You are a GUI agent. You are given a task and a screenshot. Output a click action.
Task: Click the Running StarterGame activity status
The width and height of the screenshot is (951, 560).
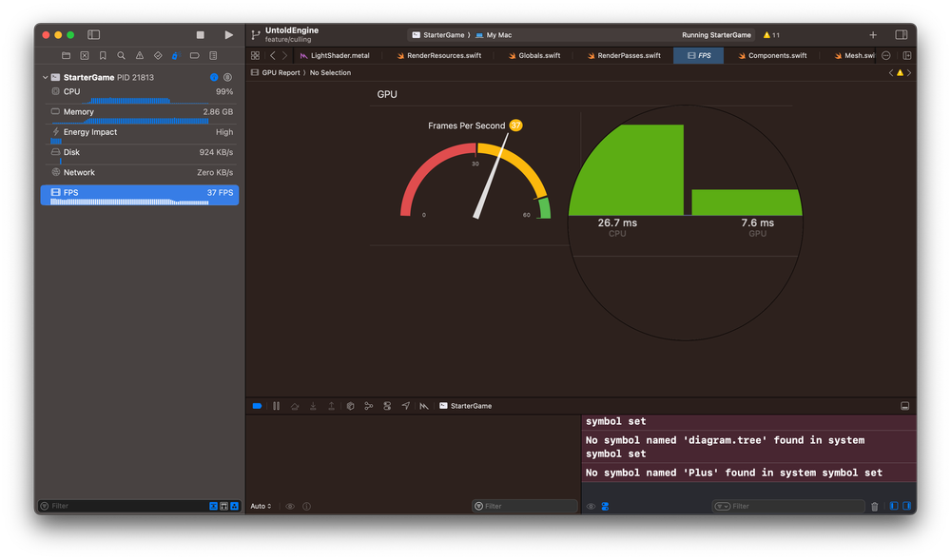[716, 35]
